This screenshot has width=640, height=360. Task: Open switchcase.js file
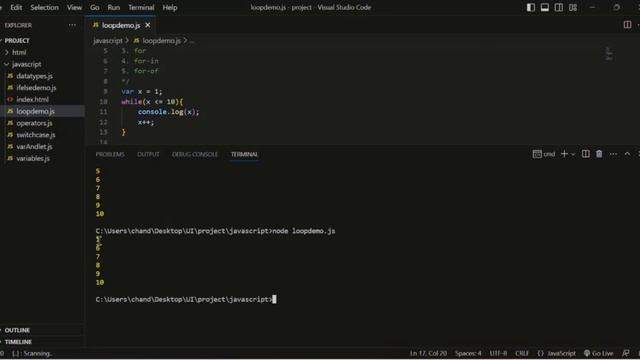click(36, 135)
